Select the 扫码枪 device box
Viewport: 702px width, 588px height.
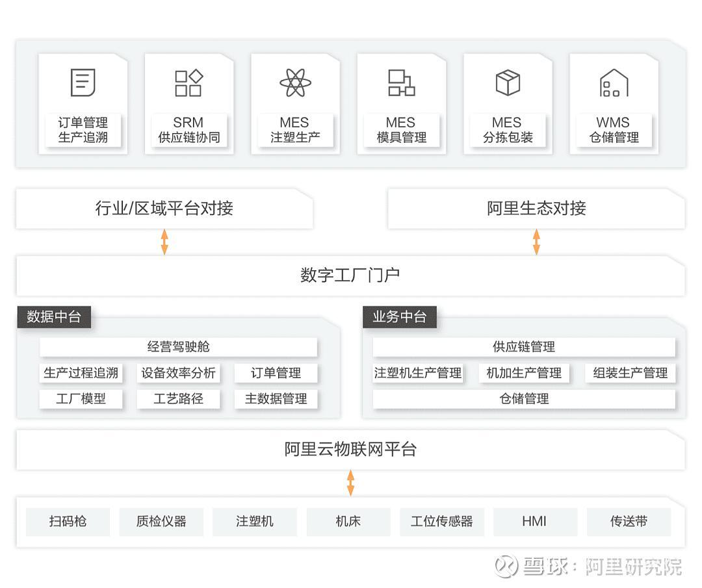pos(68,521)
